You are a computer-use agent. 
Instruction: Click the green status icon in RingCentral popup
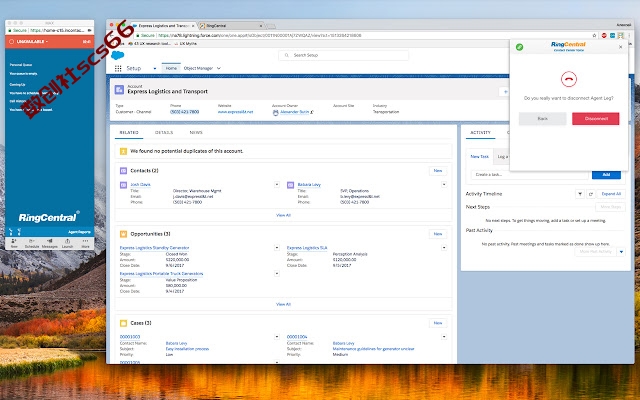click(x=519, y=47)
